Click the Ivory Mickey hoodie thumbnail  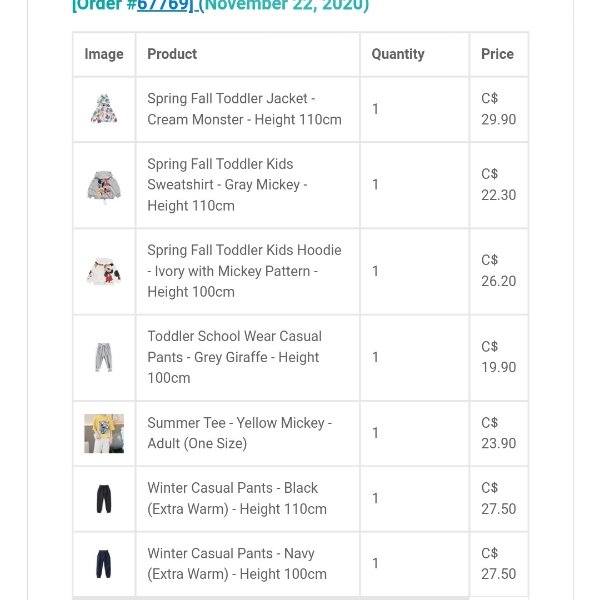point(104,271)
